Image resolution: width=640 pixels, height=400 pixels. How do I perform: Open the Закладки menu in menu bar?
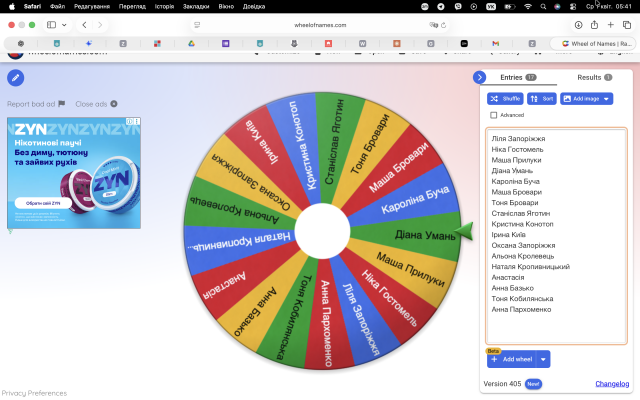[x=196, y=5]
